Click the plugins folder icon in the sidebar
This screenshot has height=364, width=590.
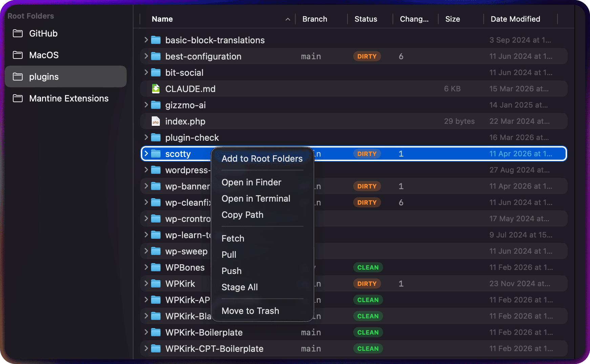[x=18, y=76]
